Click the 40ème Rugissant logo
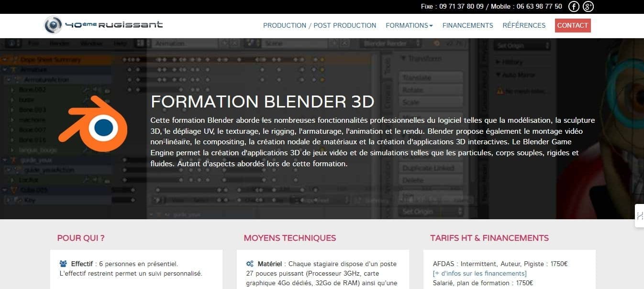The width and height of the screenshot is (644, 289). click(x=103, y=25)
